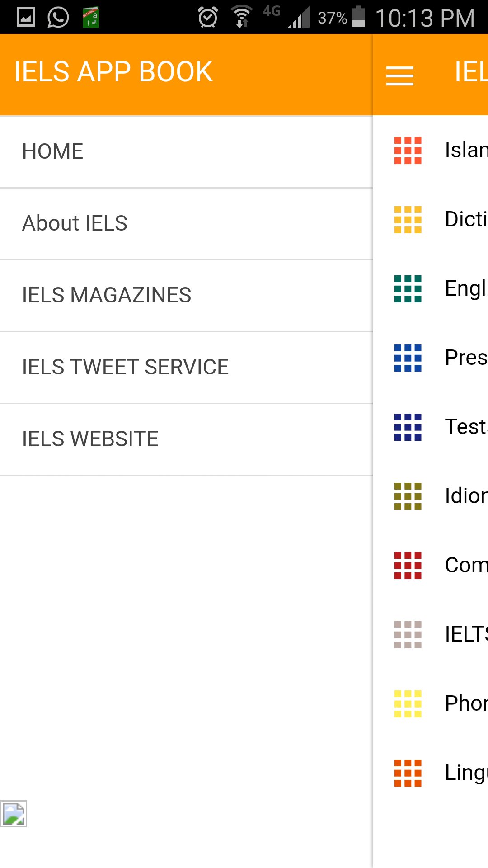Click the broken image thumbnail at bottom left
The image size is (488, 868).
[14, 814]
